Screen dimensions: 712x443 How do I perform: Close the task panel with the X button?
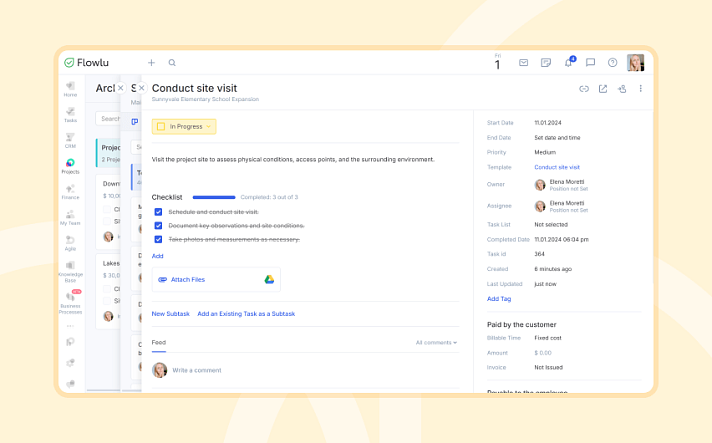click(x=141, y=88)
